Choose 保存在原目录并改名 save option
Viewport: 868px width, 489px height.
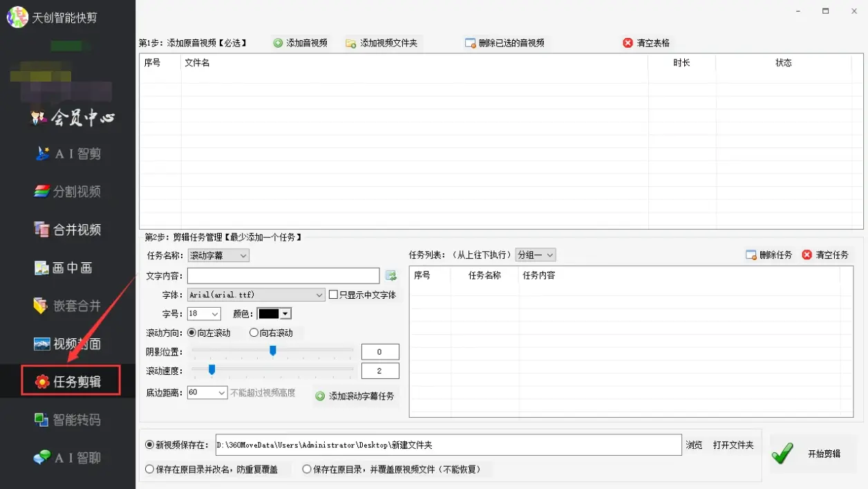[x=150, y=469]
